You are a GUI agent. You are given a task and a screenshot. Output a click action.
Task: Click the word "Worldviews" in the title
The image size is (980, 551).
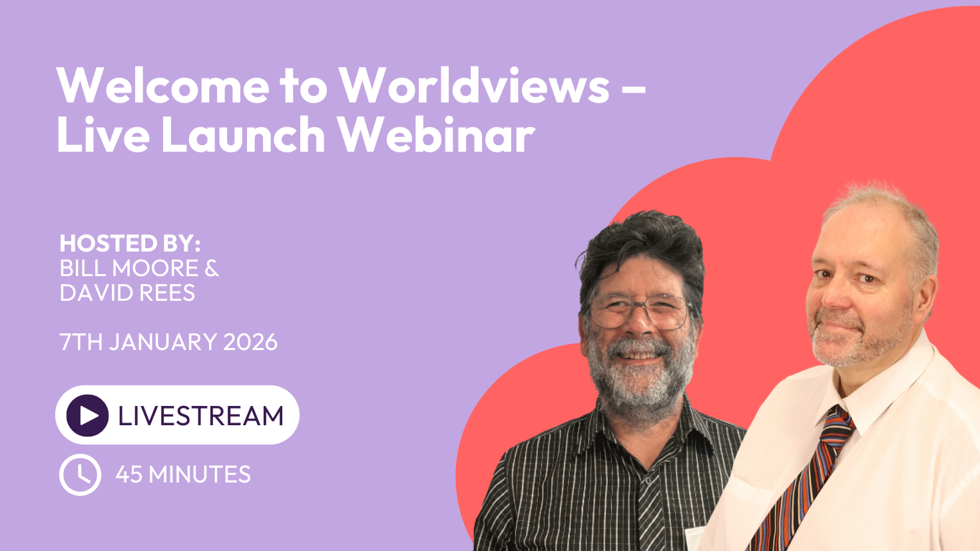point(473,85)
